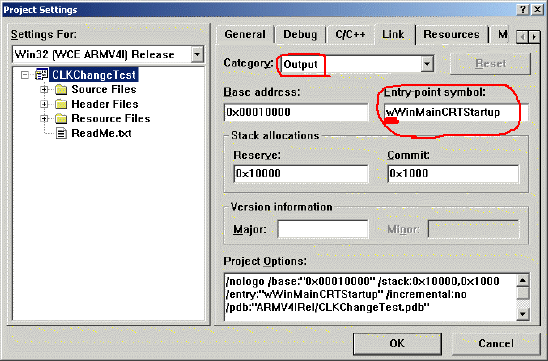Click the Version information group label
This screenshot has width=548, height=361.
coord(281,207)
